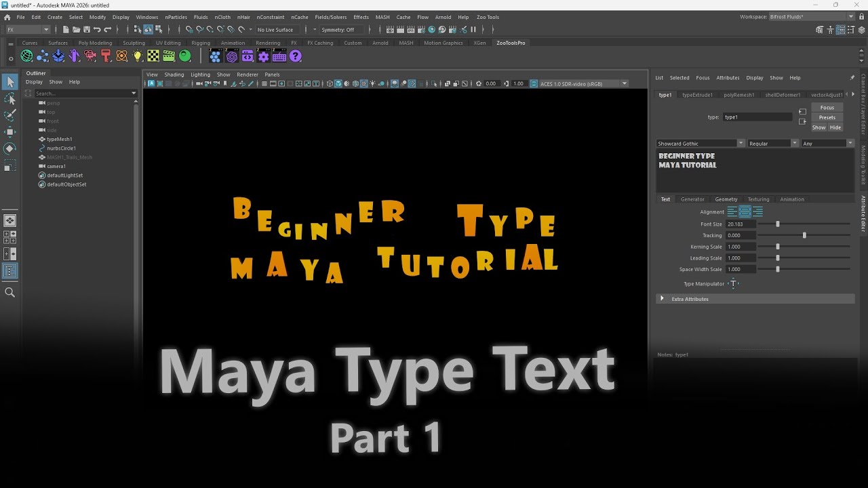Click the Redo arrow icon
This screenshot has width=868, height=488.
click(107, 29)
